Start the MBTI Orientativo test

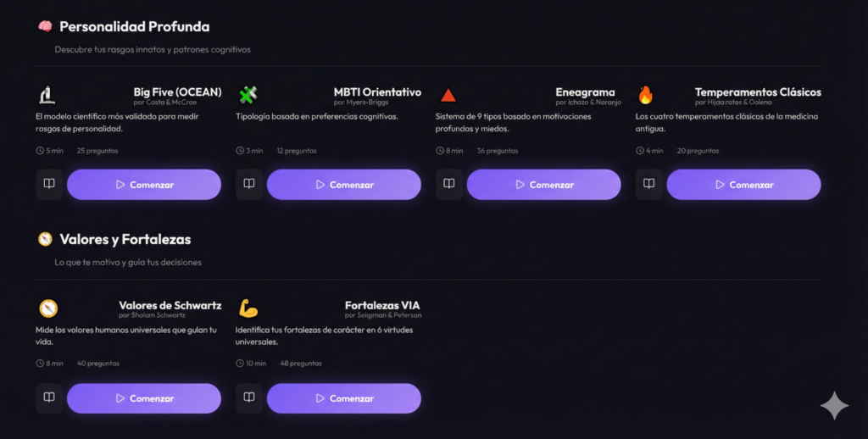344,185
